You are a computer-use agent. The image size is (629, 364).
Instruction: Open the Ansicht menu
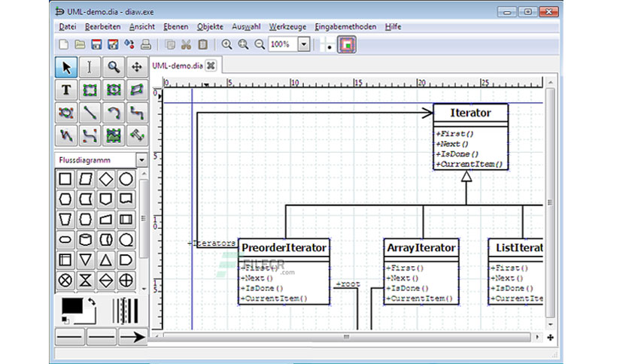coord(142,27)
